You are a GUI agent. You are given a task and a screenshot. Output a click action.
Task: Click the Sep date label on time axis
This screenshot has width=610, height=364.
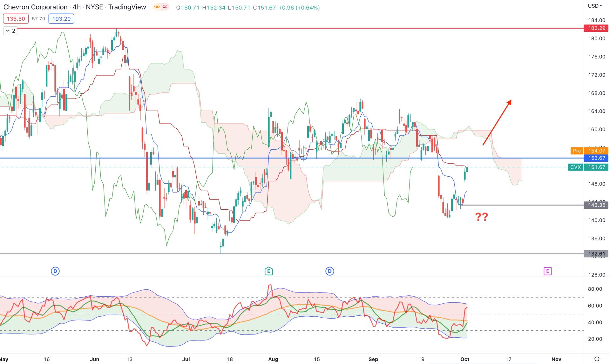373,359
